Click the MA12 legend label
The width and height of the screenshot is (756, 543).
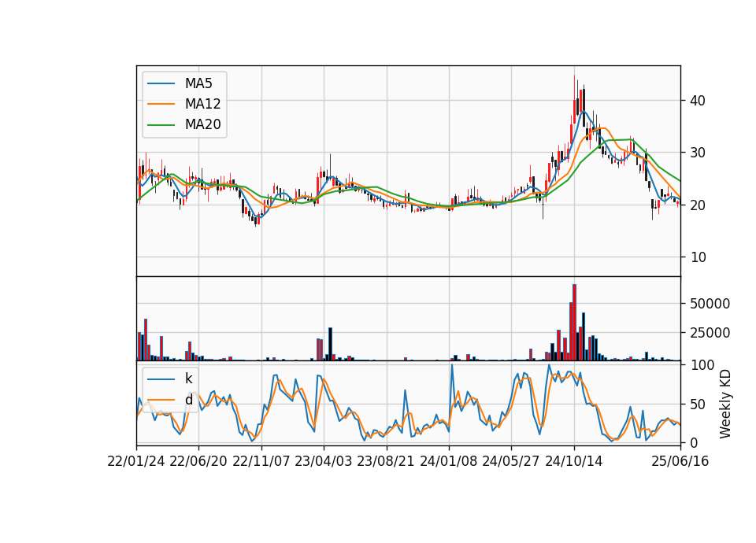[202, 104]
